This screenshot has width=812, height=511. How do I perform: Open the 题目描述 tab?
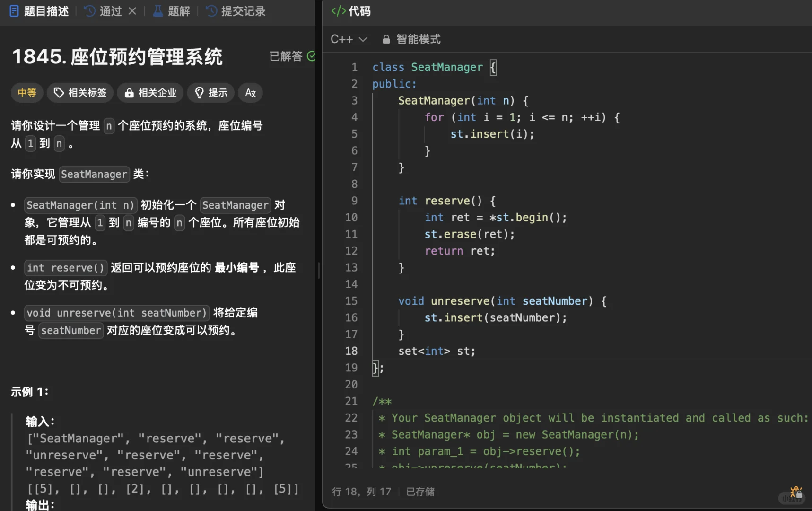39,11
